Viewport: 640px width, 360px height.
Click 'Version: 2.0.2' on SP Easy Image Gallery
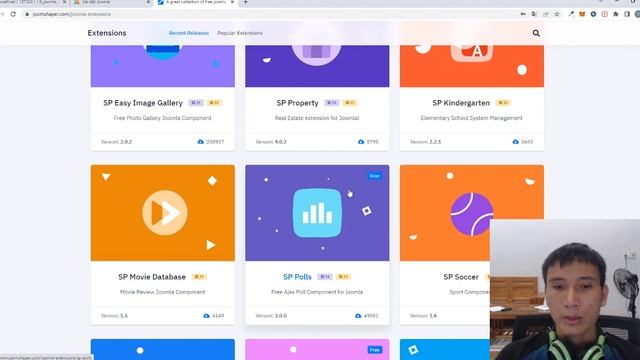pyautogui.click(x=116, y=142)
